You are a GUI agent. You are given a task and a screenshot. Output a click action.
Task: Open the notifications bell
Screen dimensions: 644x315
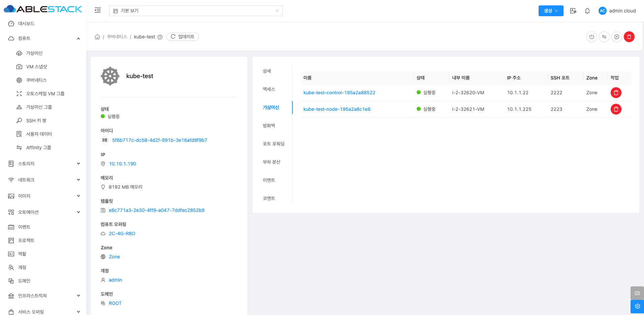click(587, 11)
